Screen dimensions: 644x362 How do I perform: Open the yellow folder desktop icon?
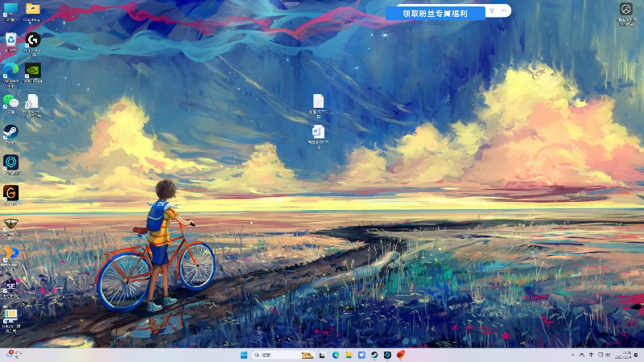[x=32, y=10]
